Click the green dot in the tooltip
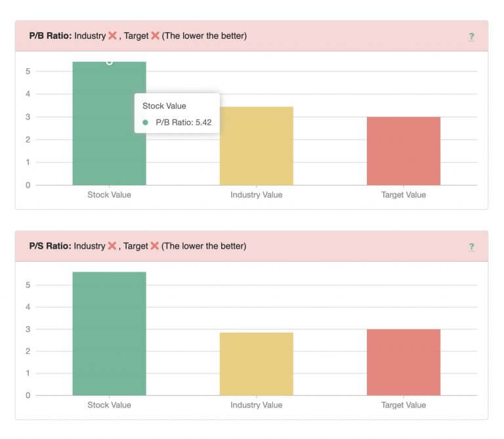This screenshot has width=504, height=439. [x=145, y=123]
